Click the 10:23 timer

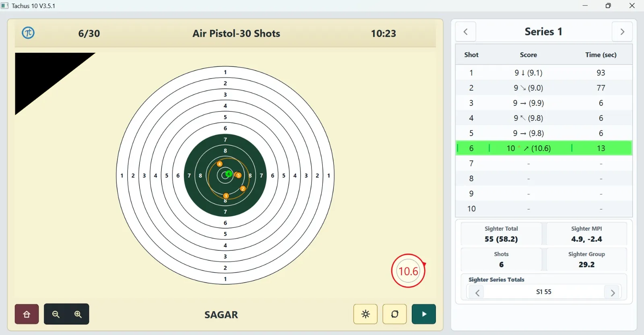[x=383, y=33]
